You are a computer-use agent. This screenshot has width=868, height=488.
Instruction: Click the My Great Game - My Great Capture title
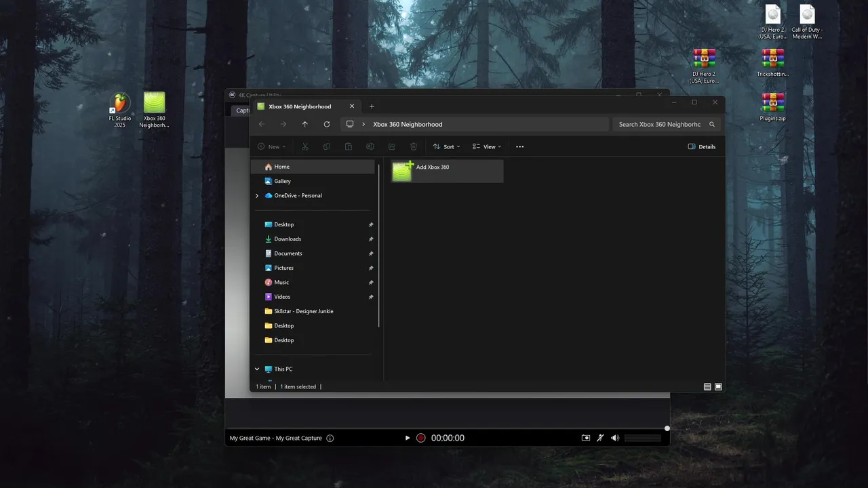276,439
